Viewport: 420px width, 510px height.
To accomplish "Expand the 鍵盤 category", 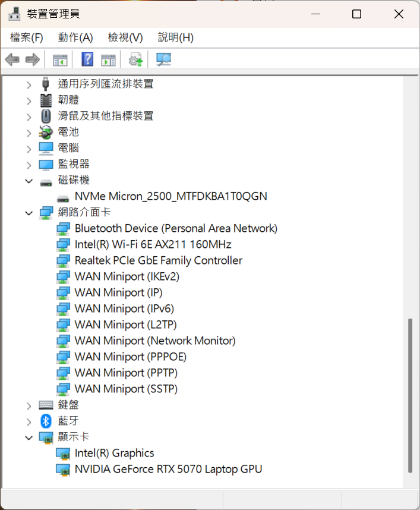I will [x=29, y=406].
